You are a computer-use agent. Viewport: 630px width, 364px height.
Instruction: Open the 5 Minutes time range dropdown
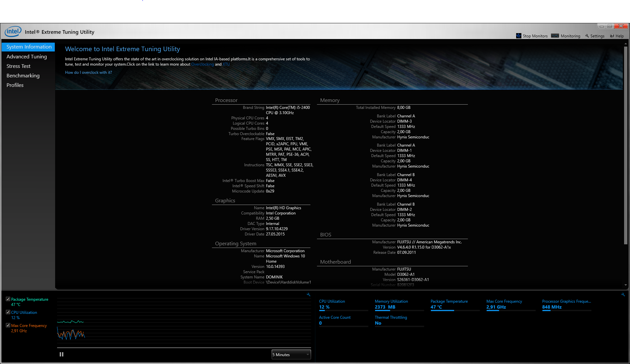click(x=291, y=354)
